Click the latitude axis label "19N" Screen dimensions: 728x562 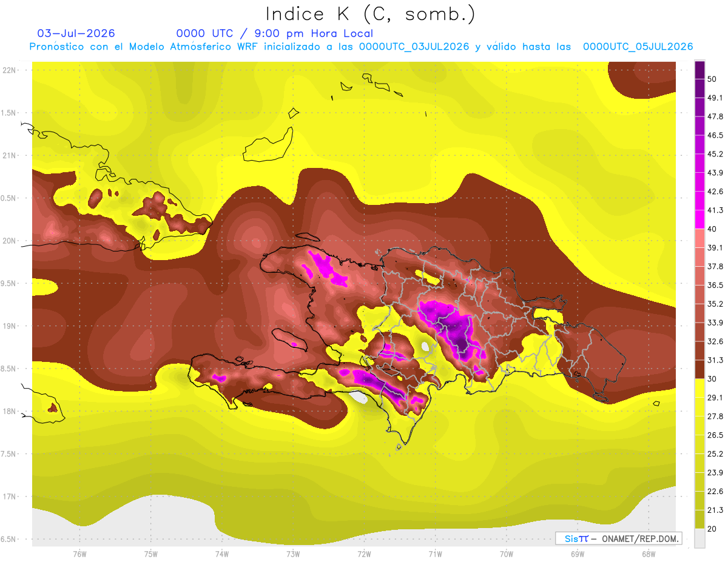pos(10,326)
